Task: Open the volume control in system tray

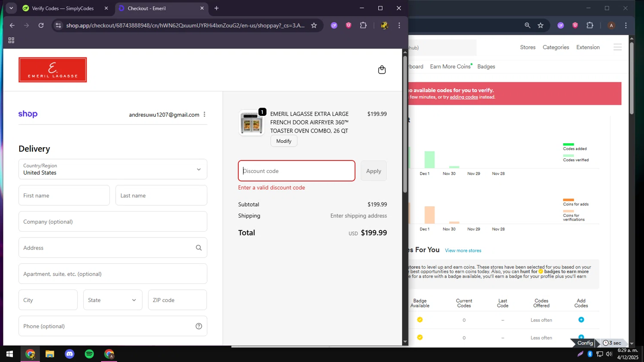Action: point(609,354)
